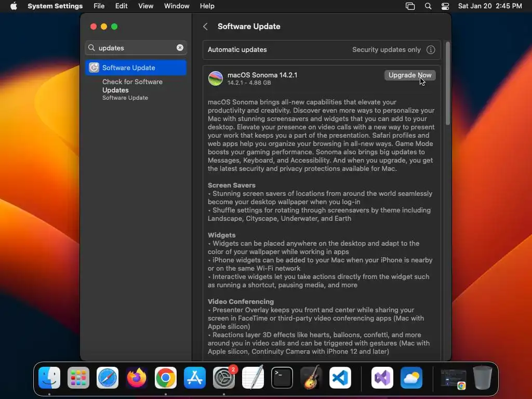Open Check for Software Updates result

(136, 89)
